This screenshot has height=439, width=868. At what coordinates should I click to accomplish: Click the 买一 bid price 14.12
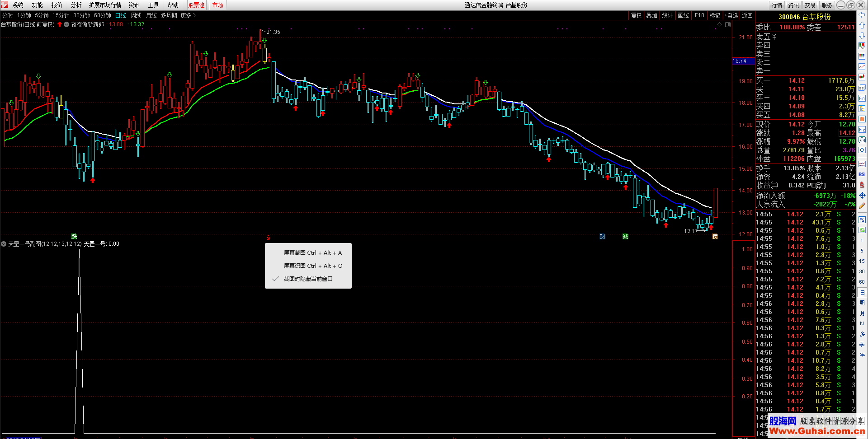[x=797, y=81]
